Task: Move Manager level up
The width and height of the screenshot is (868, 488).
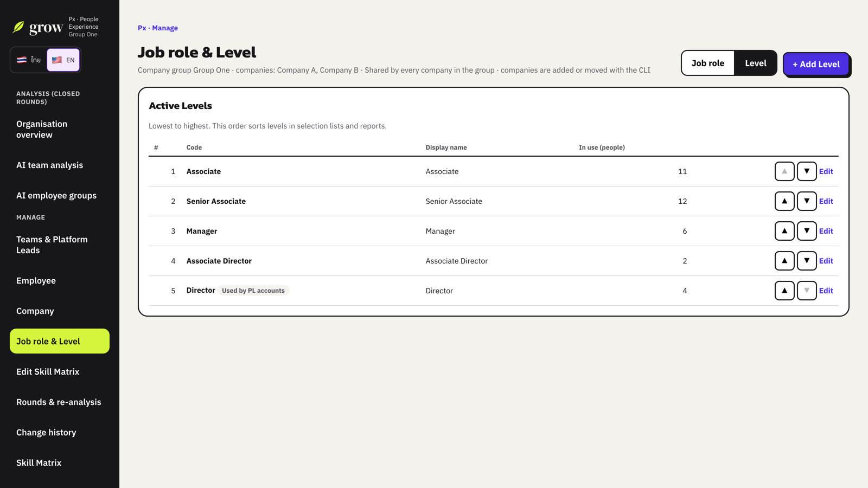Action: click(x=784, y=231)
